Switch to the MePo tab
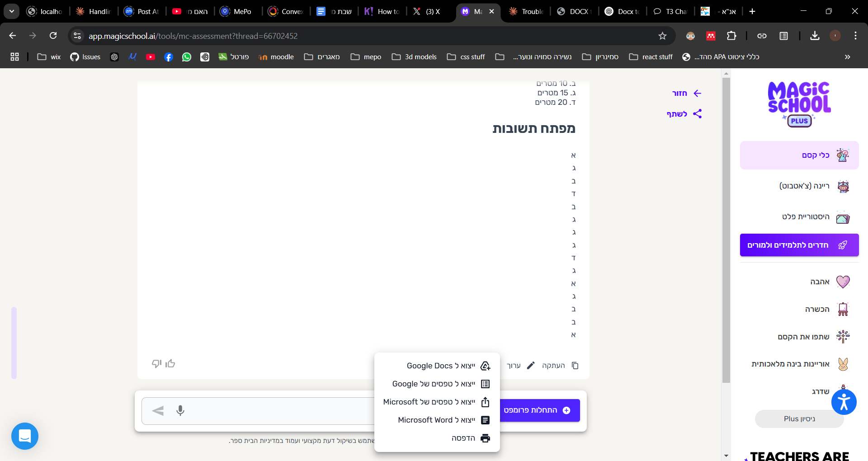The height and width of the screenshot is (461, 868). pos(237,11)
